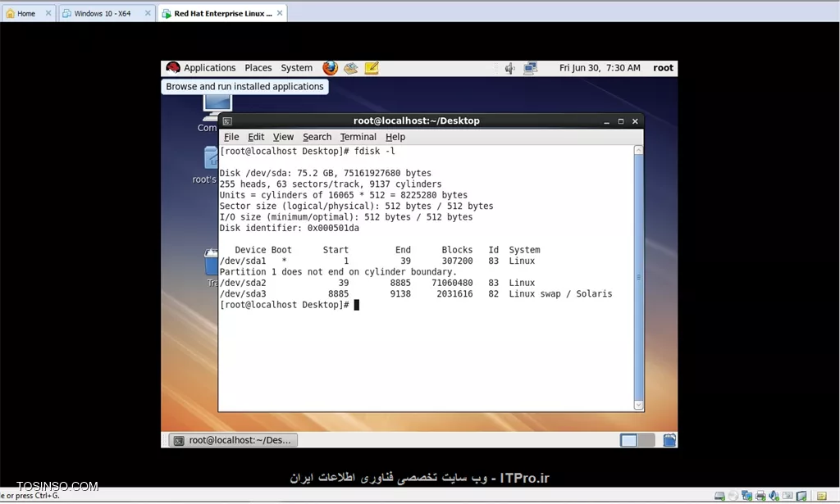Click the date and time clock
Viewport: 840px width, 504px height.
pyautogui.click(x=600, y=68)
